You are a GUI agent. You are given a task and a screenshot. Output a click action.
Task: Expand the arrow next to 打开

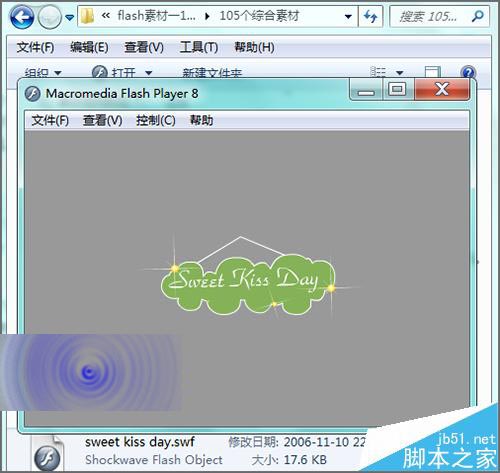pos(149,72)
